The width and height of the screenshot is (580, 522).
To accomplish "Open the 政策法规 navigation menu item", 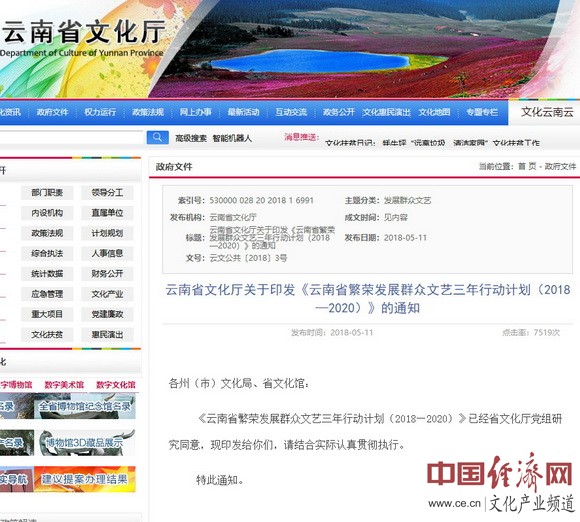I will (148, 112).
